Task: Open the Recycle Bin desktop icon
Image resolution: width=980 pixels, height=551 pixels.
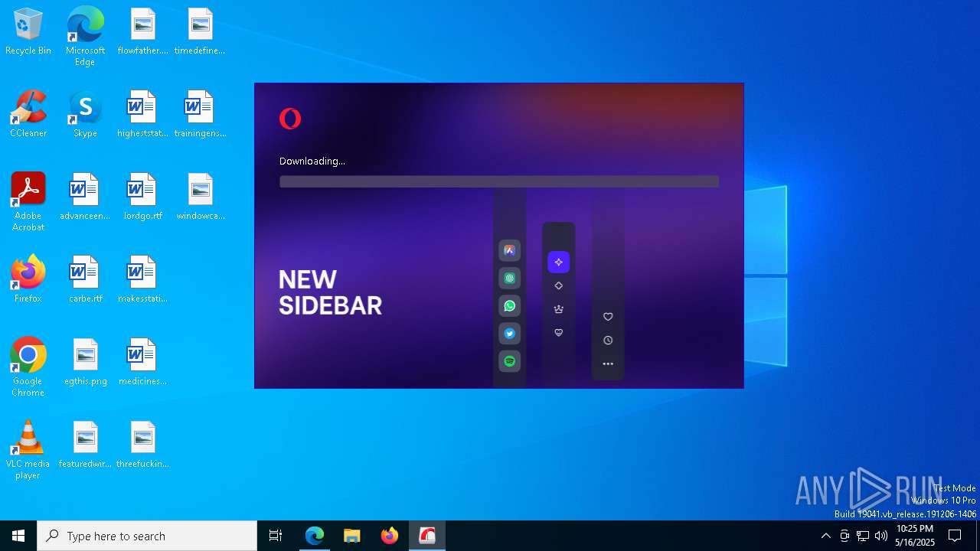Action: [x=28, y=32]
